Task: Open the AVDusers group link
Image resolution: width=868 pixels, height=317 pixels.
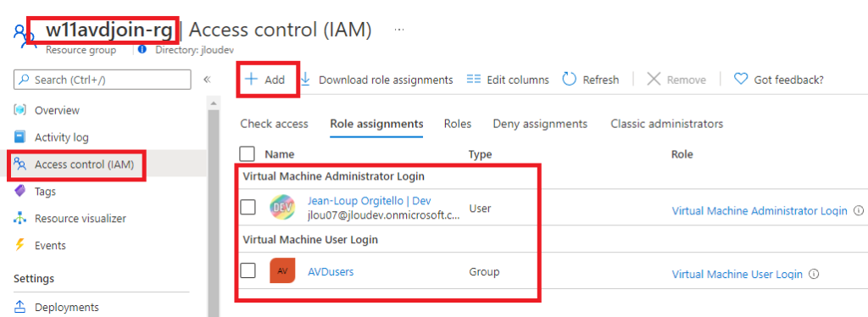Action: (x=331, y=271)
